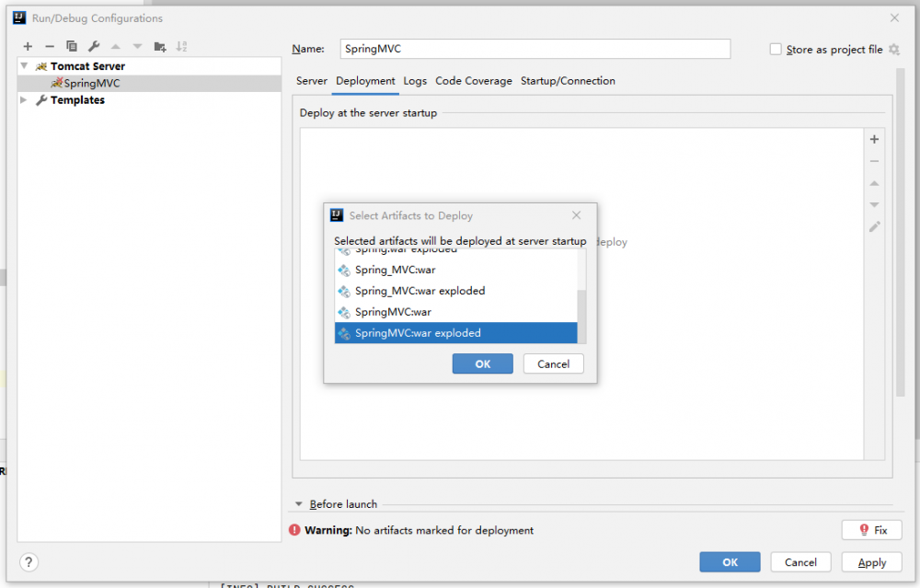Image resolution: width=920 pixels, height=588 pixels.
Task: Copy the configuration using the duplicate icon
Action: (72, 46)
